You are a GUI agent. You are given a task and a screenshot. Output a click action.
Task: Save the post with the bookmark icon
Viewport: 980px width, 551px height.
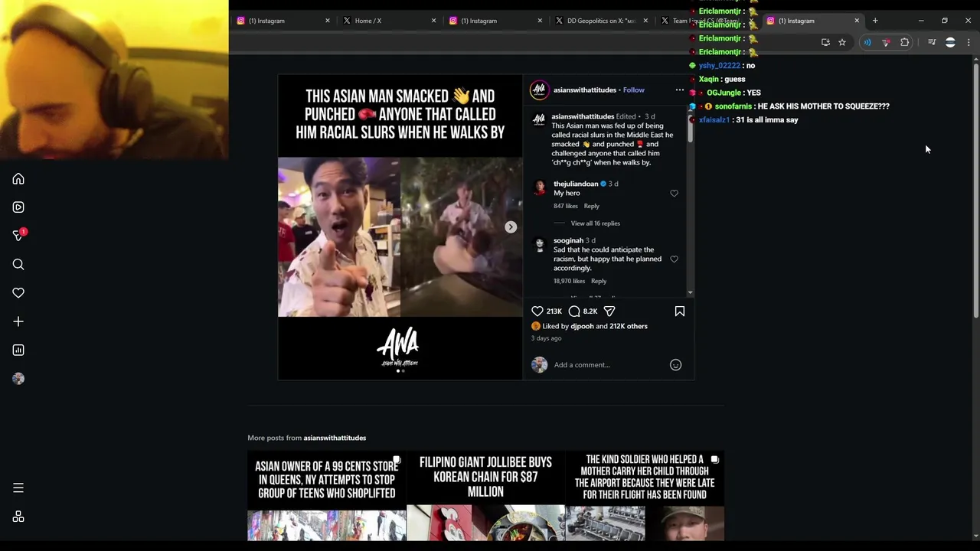point(680,311)
